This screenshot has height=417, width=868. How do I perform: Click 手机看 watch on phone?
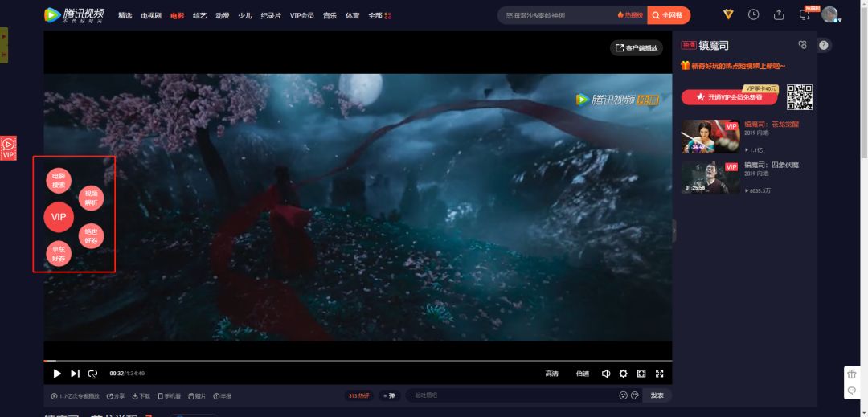170,396
